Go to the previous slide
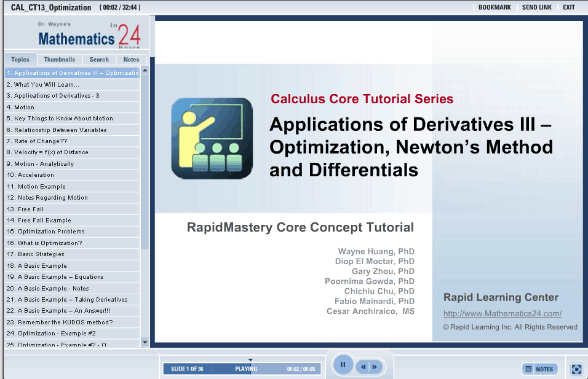The width and height of the screenshot is (588, 379). click(x=363, y=367)
